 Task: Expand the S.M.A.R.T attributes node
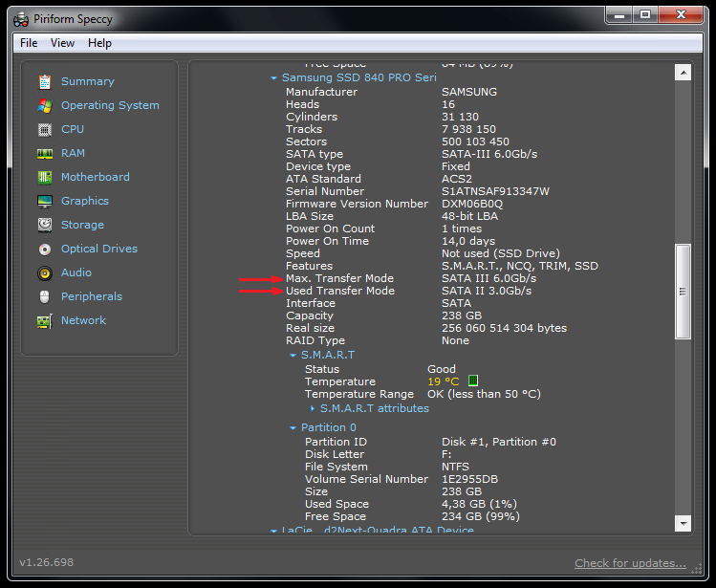(313, 408)
